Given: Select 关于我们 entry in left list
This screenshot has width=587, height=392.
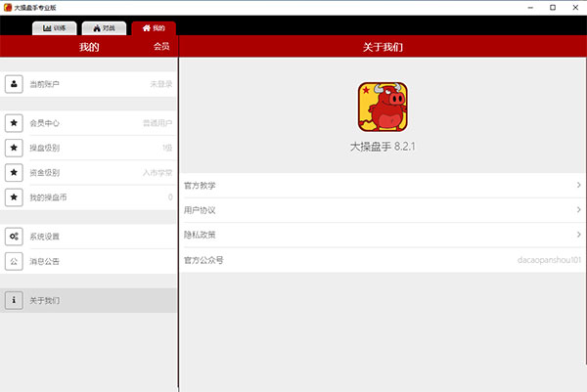Looking at the screenshot, I should (88, 300).
